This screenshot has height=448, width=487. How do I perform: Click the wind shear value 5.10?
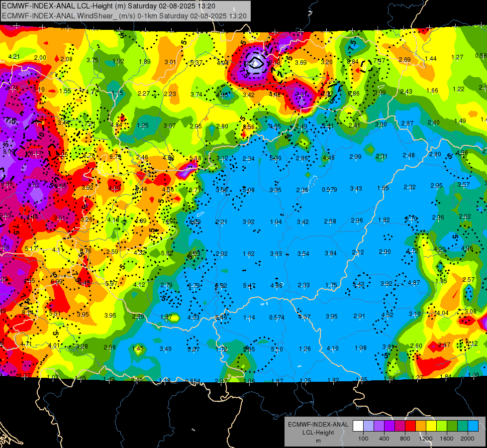[277, 349]
